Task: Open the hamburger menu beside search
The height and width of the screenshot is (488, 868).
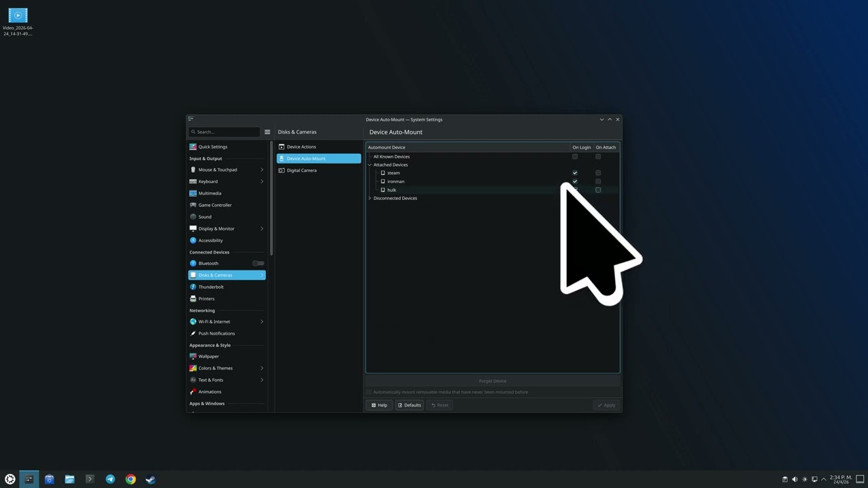Action: 267,132
